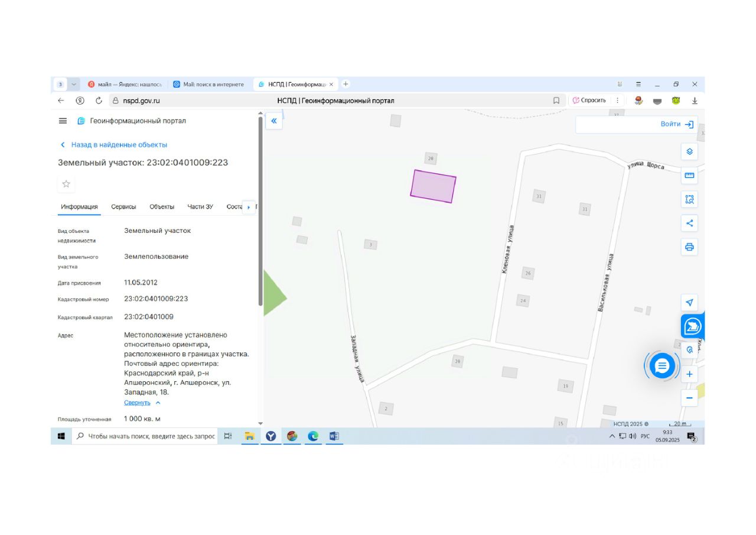Zoom in on the map
The height and width of the screenshot is (535, 756).
tap(689, 374)
